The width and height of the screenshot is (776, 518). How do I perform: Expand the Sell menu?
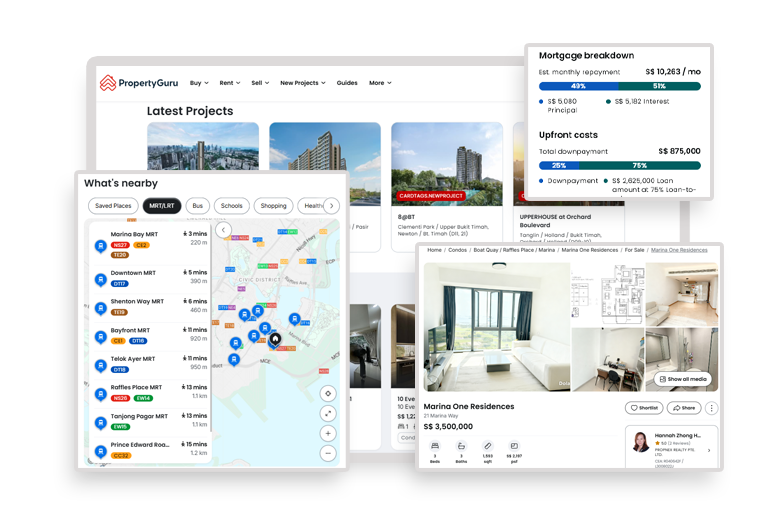[260, 83]
